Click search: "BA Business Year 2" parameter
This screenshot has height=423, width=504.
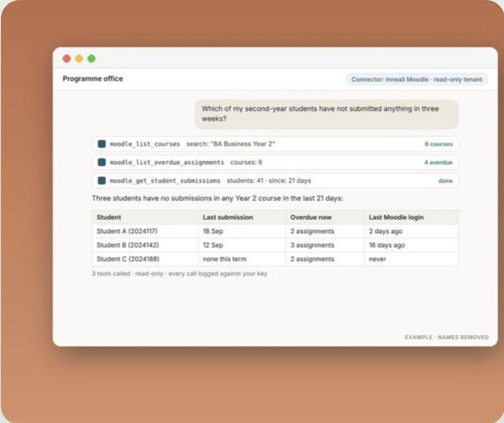coord(230,144)
